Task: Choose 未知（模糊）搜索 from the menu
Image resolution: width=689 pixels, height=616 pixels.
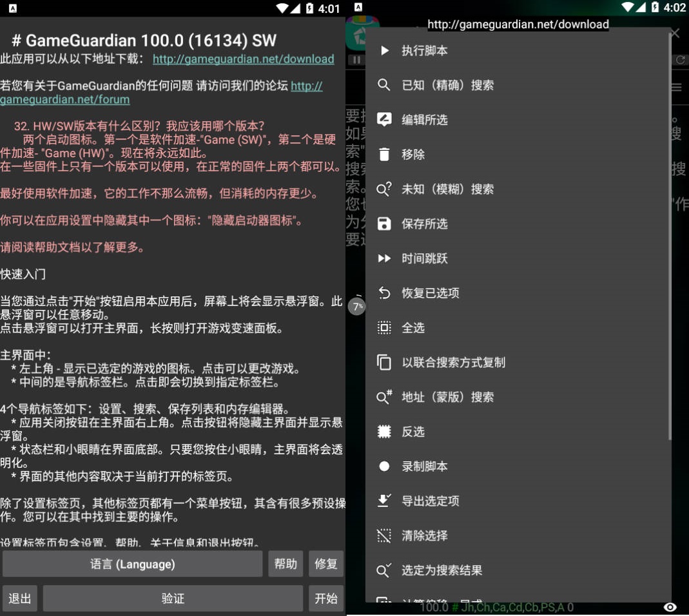Action: (517, 189)
